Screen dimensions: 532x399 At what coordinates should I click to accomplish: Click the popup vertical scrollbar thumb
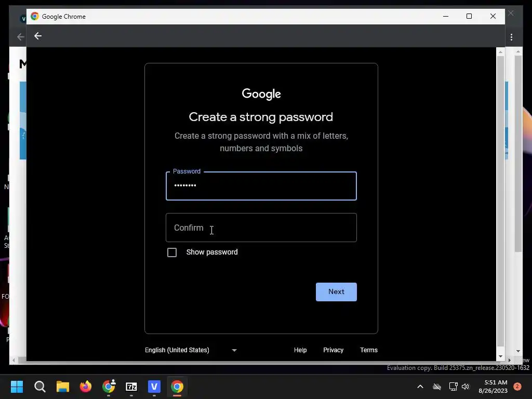(x=500, y=201)
